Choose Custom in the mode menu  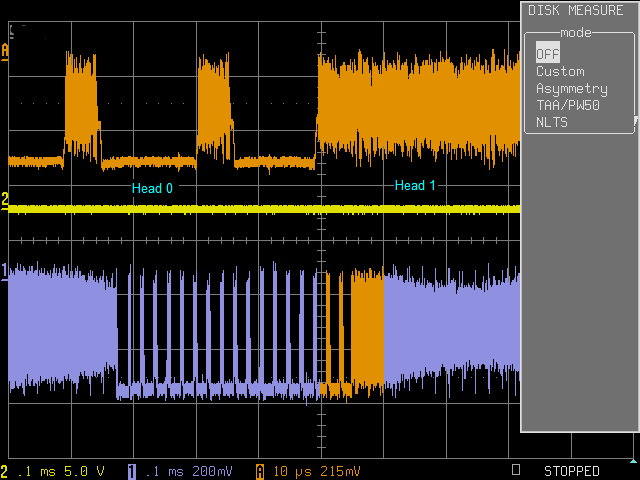560,71
